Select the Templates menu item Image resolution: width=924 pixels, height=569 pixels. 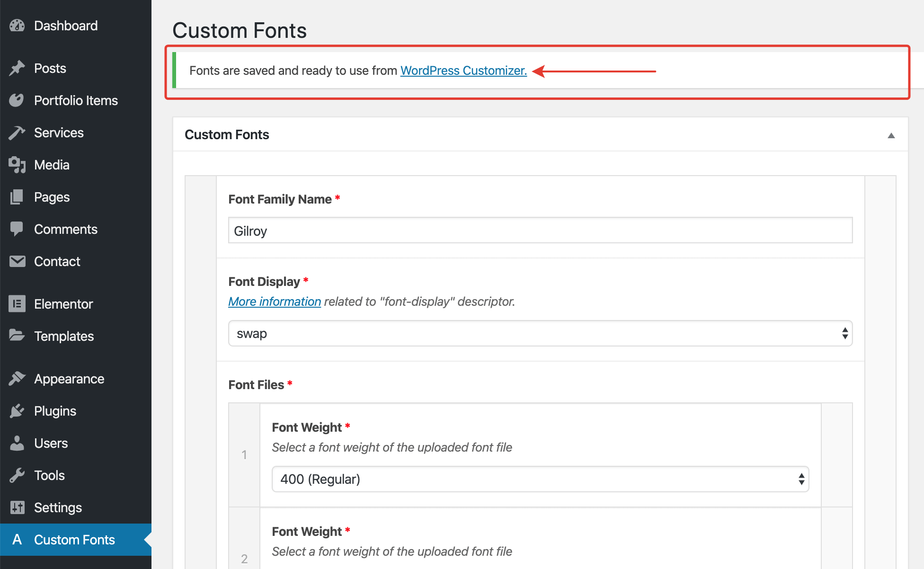point(64,336)
